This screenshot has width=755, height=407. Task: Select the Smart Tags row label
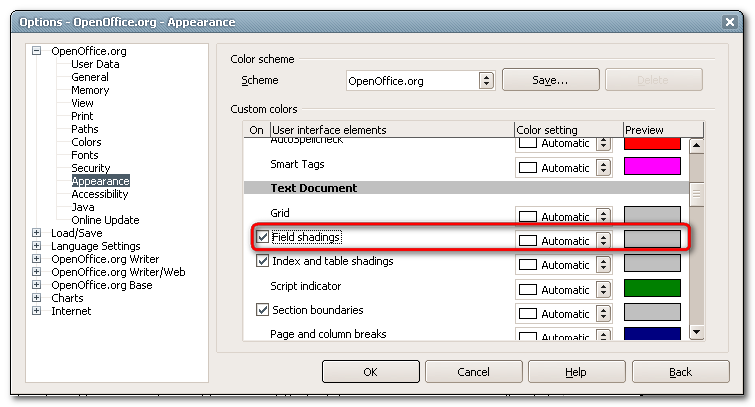point(297,164)
